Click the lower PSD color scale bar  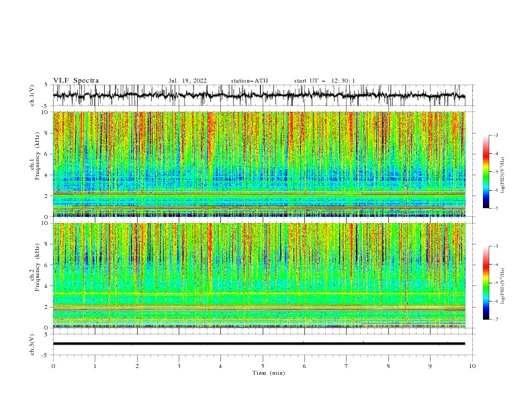[x=486, y=283]
